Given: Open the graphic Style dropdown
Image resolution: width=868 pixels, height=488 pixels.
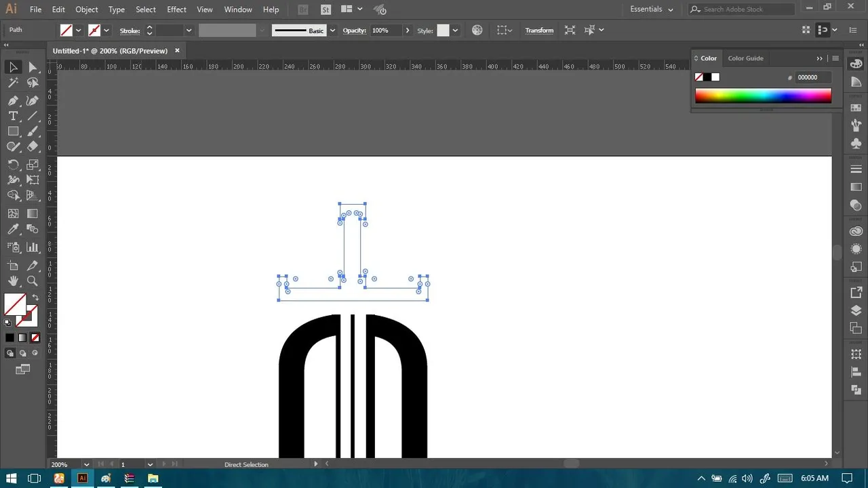Looking at the screenshot, I should coord(455,30).
